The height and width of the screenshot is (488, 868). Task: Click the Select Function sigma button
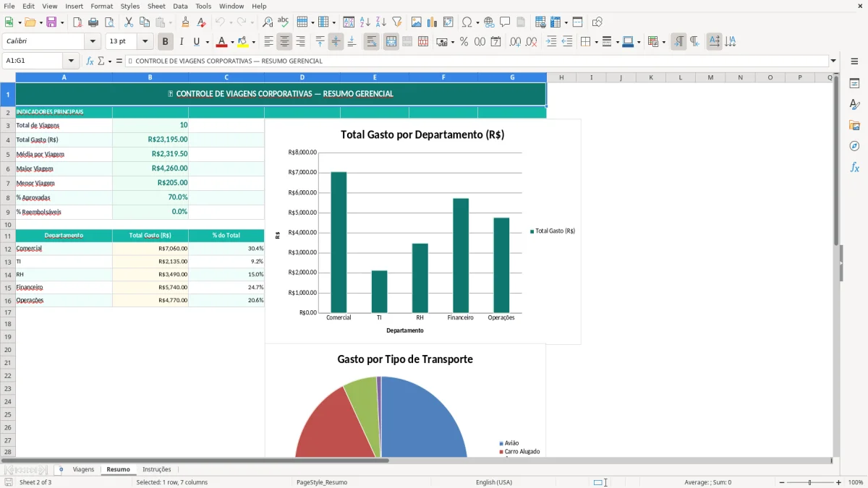click(101, 61)
